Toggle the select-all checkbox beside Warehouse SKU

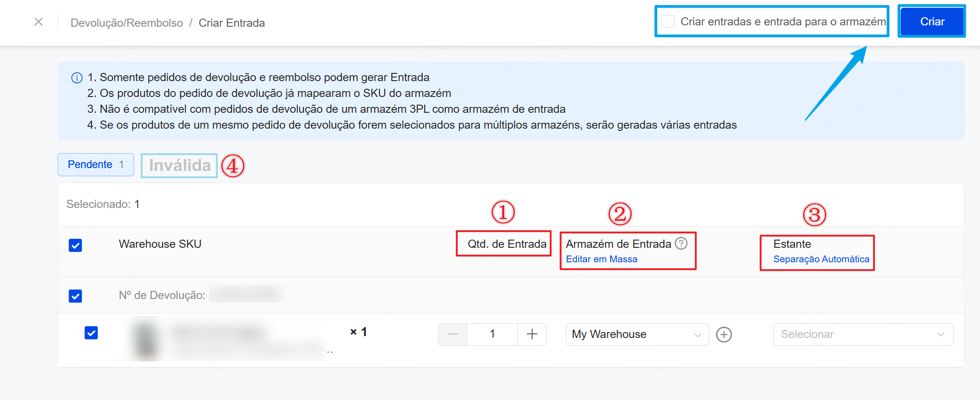75,245
